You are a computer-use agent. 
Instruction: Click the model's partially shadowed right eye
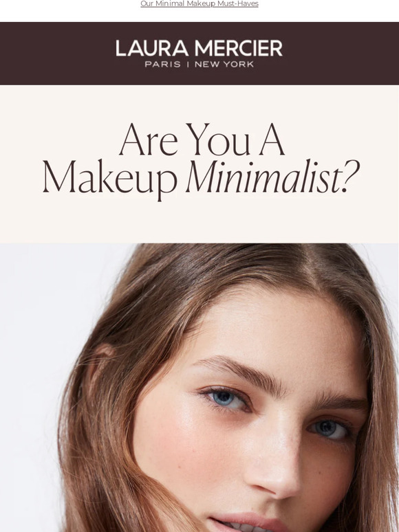point(330,428)
